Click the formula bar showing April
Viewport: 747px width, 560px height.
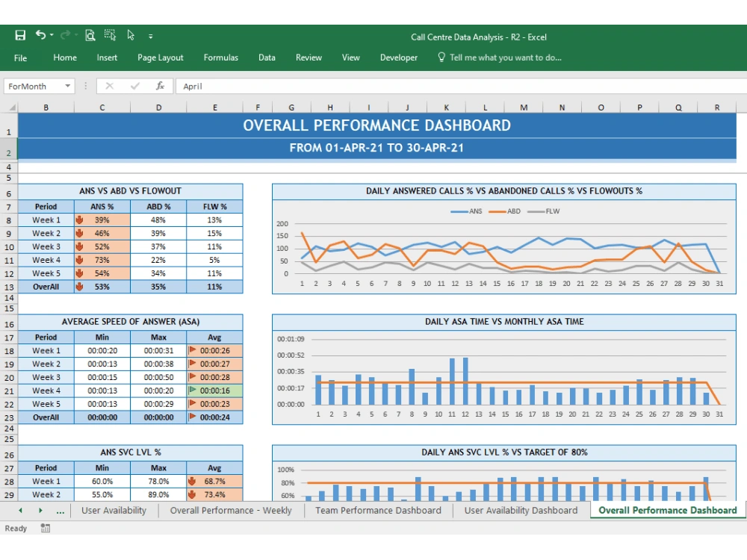(x=224, y=86)
